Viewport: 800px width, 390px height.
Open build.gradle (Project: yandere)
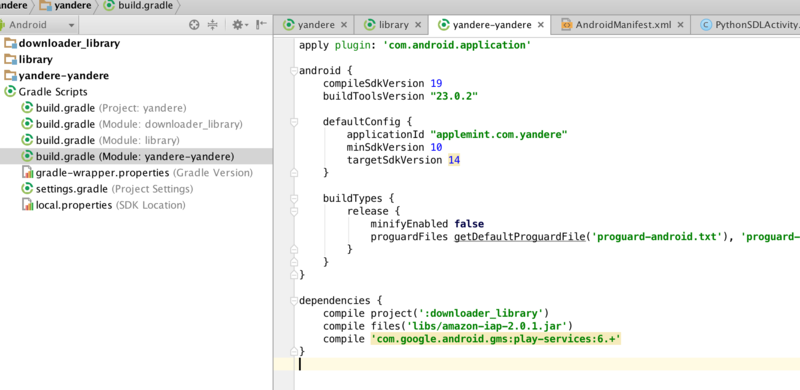104,108
